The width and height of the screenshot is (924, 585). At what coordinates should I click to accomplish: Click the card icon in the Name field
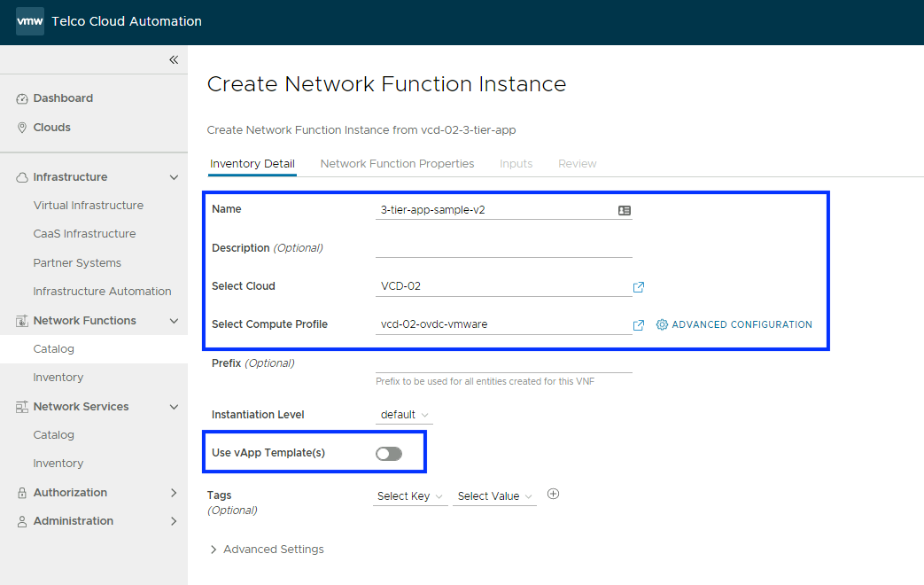coord(625,211)
